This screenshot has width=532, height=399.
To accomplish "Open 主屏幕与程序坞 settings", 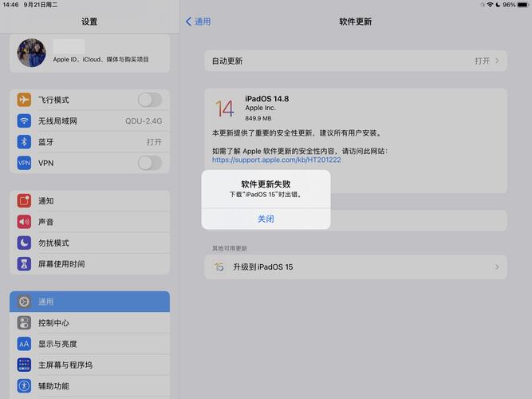I will coord(89,365).
